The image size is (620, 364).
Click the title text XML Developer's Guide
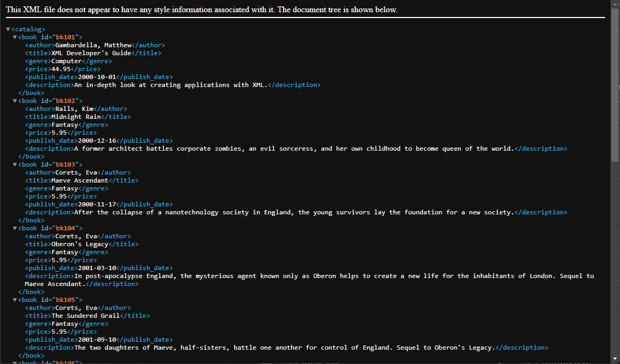point(91,53)
